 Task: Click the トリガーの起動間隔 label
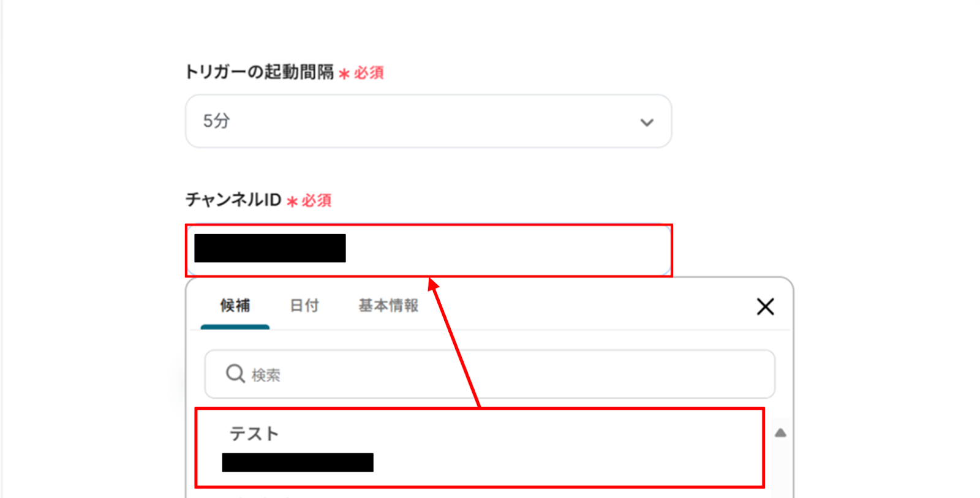pos(259,72)
